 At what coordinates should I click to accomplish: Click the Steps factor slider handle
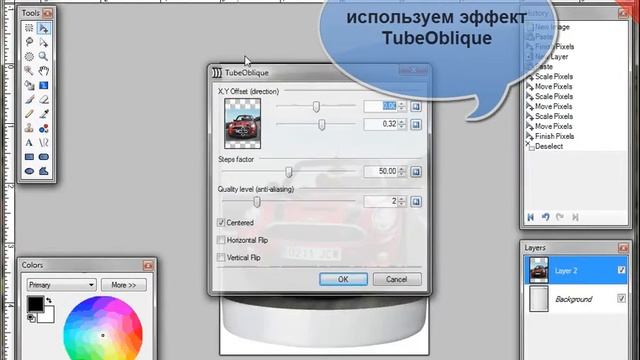coord(289,172)
